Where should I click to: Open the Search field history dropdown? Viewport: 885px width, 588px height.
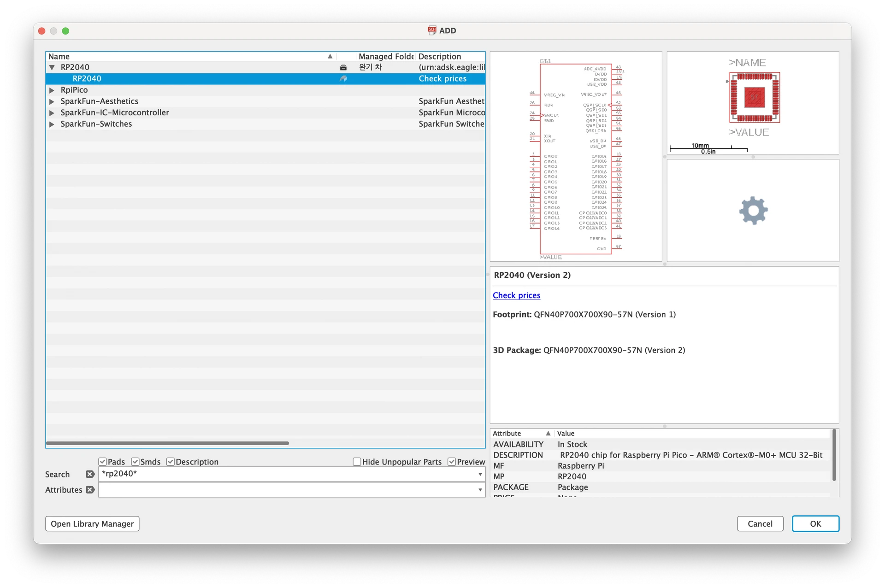pyautogui.click(x=480, y=474)
